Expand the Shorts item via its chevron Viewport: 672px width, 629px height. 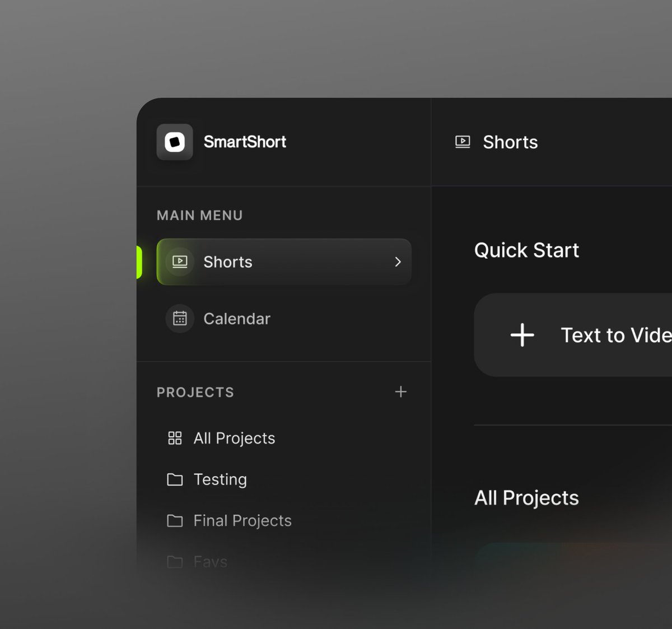point(398,262)
